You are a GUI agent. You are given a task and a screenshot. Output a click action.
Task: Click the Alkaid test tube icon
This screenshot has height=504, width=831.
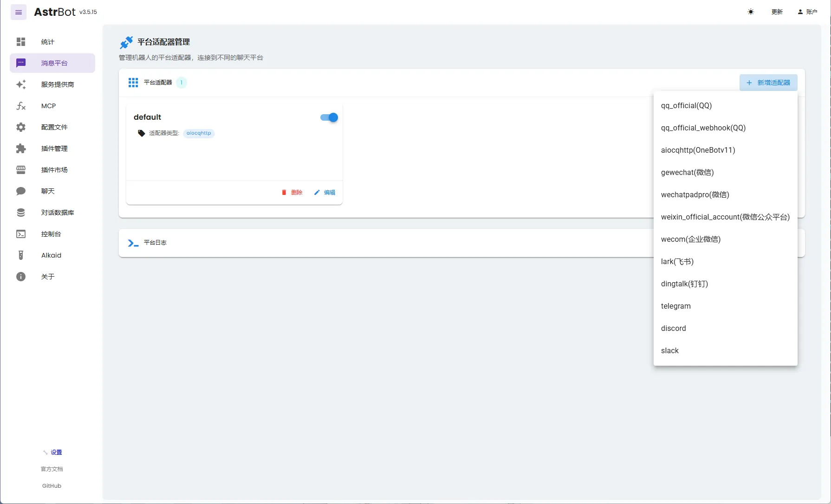[x=21, y=255]
